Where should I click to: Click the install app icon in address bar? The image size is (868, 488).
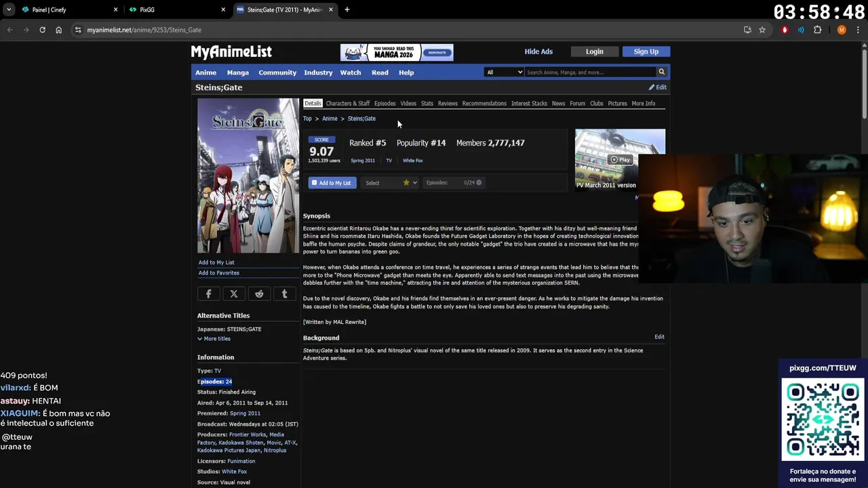tap(747, 30)
